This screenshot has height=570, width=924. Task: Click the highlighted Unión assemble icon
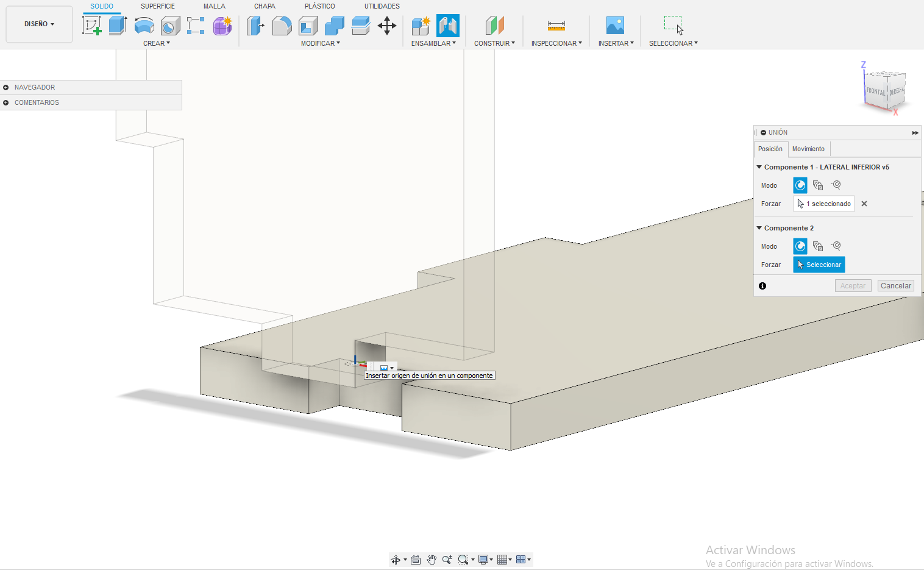click(448, 26)
